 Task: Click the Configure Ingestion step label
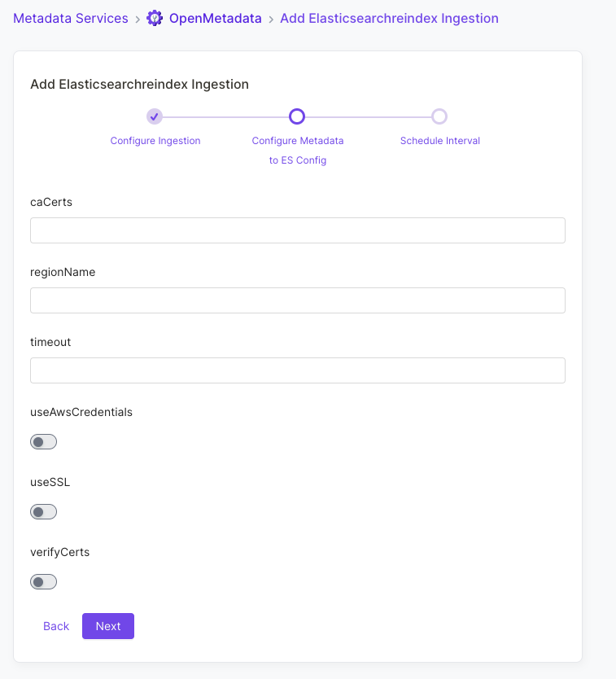(x=155, y=140)
